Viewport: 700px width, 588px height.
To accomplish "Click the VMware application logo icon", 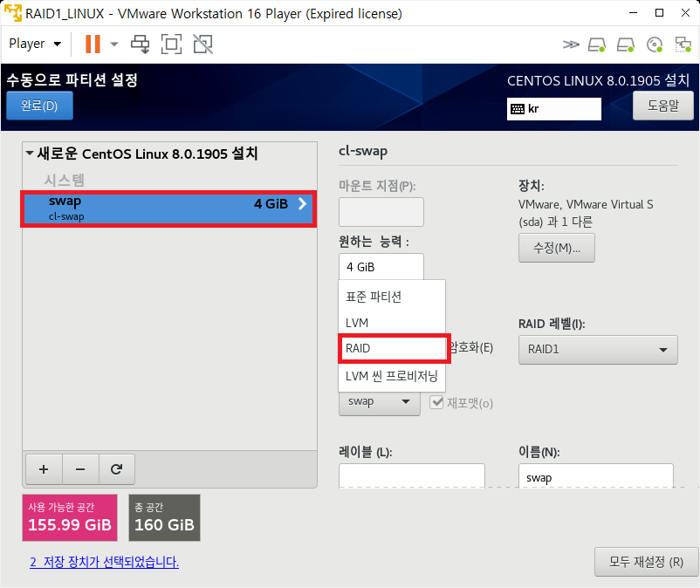I will pos(12,13).
